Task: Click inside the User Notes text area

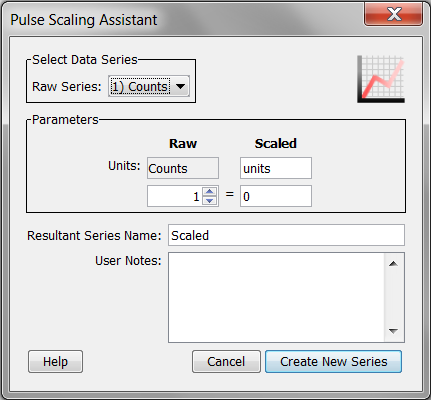Action: tap(276, 297)
